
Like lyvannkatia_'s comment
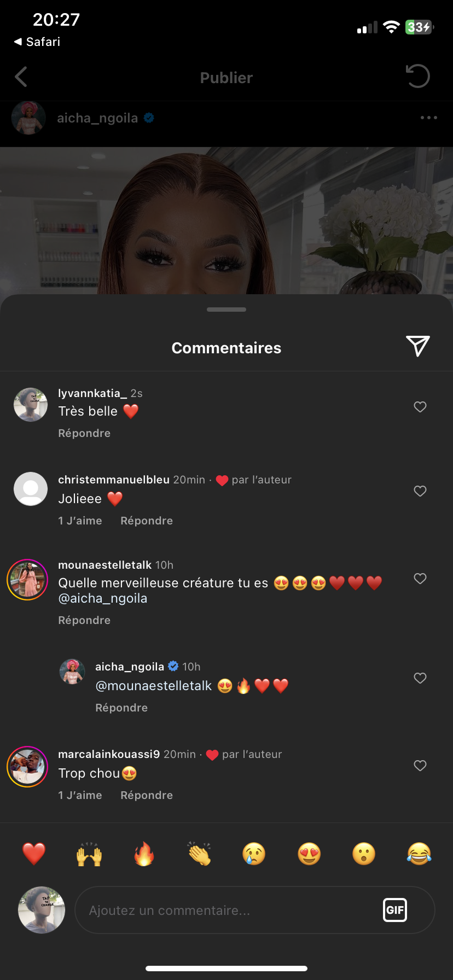click(420, 407)
